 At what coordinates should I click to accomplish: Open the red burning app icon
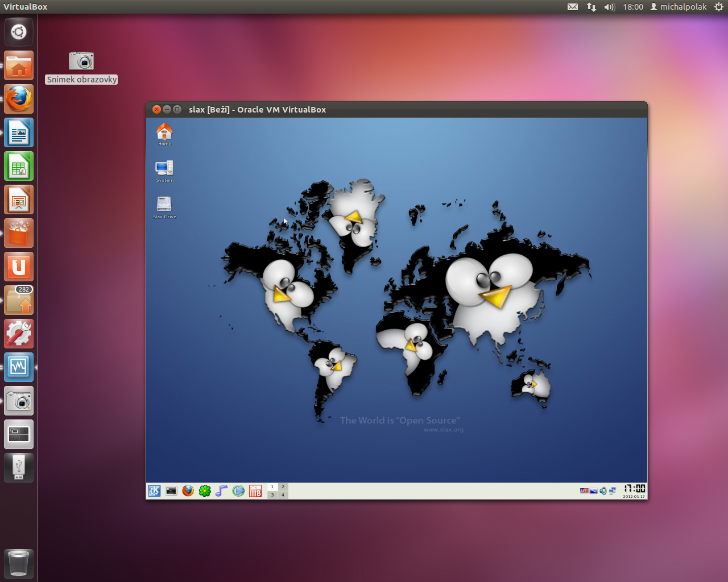[x=255, y=491]
